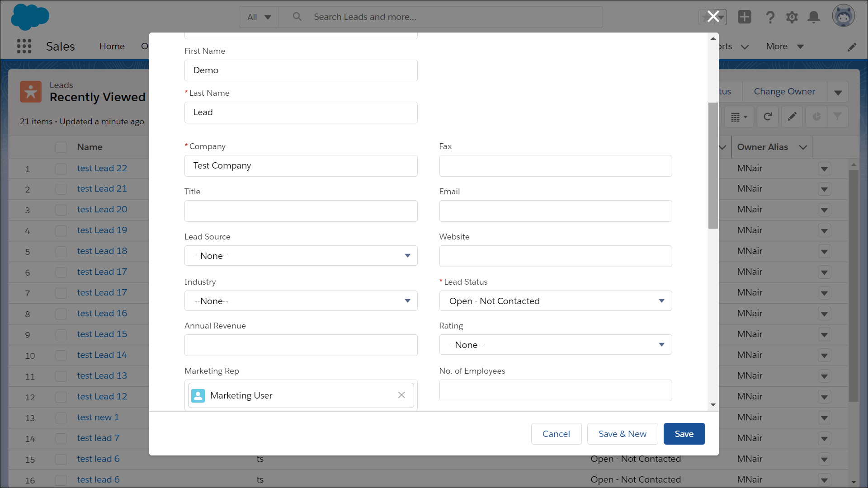Select all leads with the header checkbox
The width and height of the screenshot is (868, 488).
61,147
